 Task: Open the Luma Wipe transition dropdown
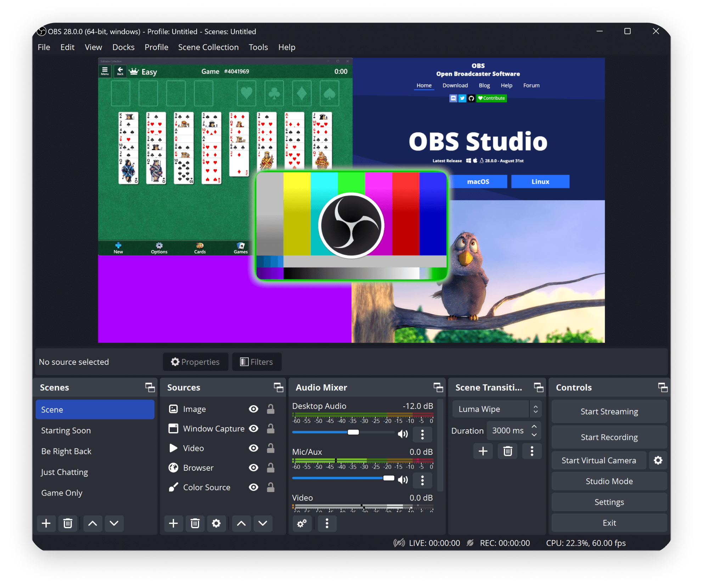tap(497, 409)
